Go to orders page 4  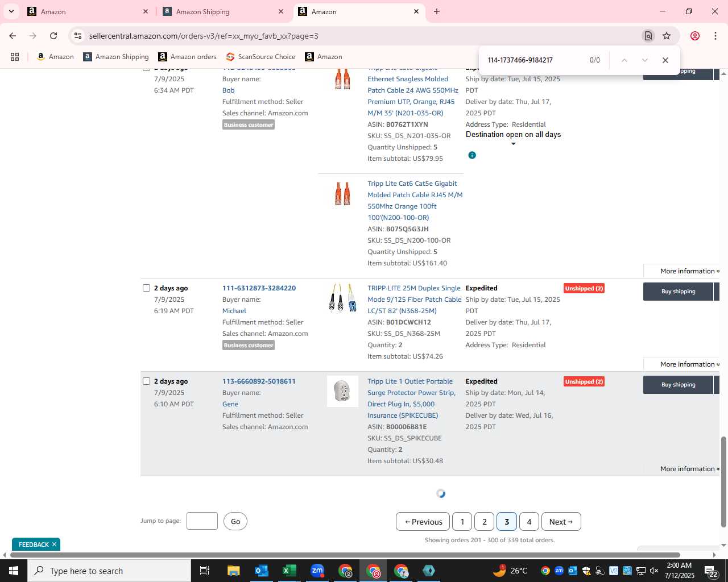[x=529, y=522]
